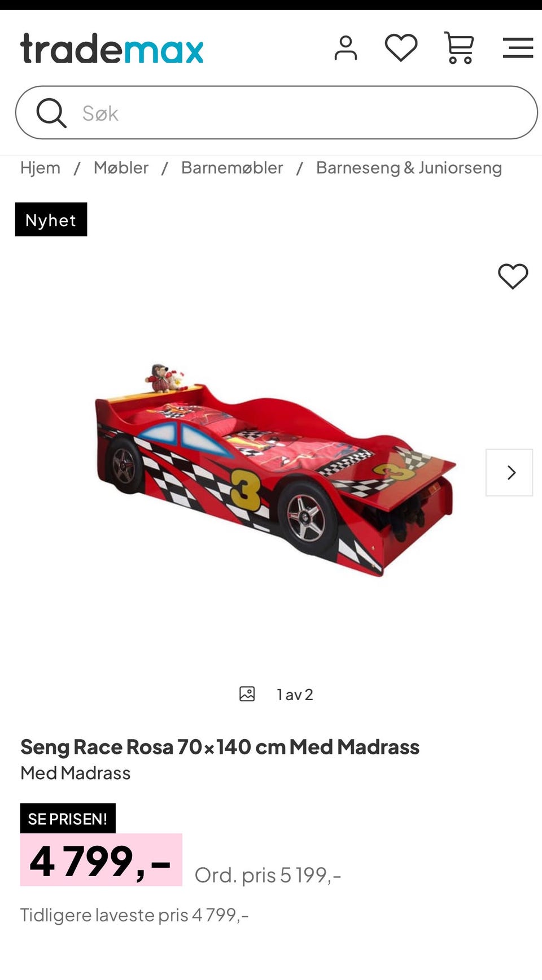Viewport: 542px width, 980px height.
Task: Select the 1 av 2 image counter
Action: coord(295,695)
